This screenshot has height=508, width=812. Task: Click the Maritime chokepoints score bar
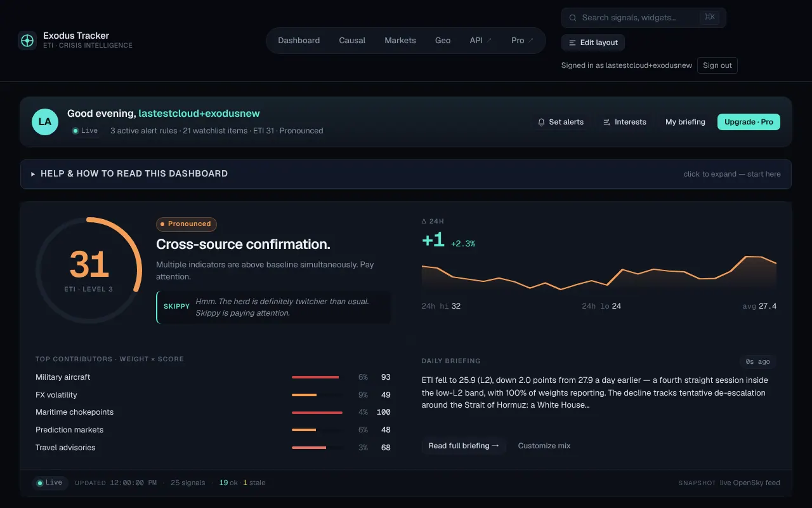(x=317, y=412)
